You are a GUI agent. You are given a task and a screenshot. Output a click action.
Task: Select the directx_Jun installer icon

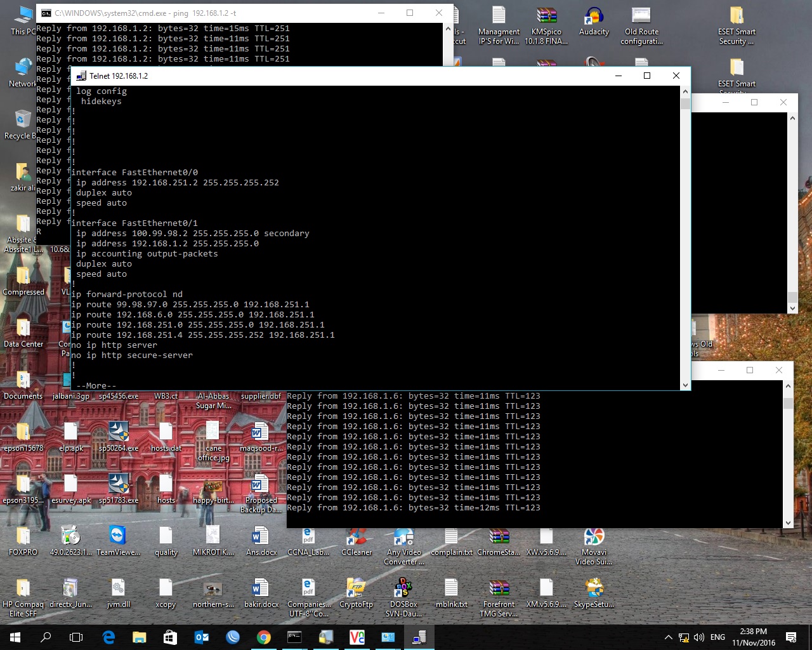[71, 593]
